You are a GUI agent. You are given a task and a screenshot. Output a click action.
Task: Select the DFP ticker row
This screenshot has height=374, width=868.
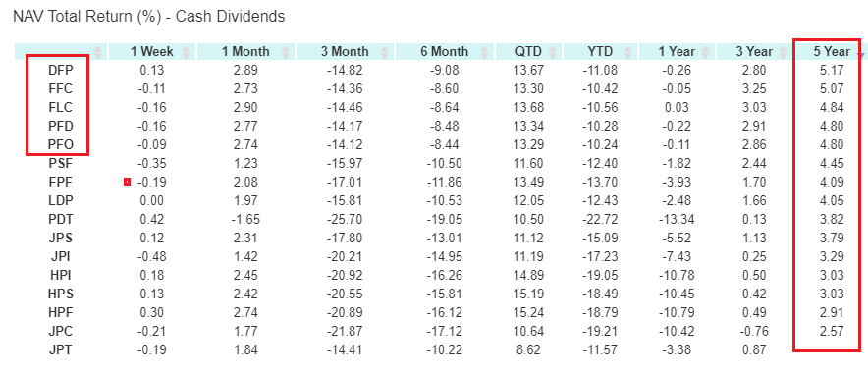tap(61, 70)
